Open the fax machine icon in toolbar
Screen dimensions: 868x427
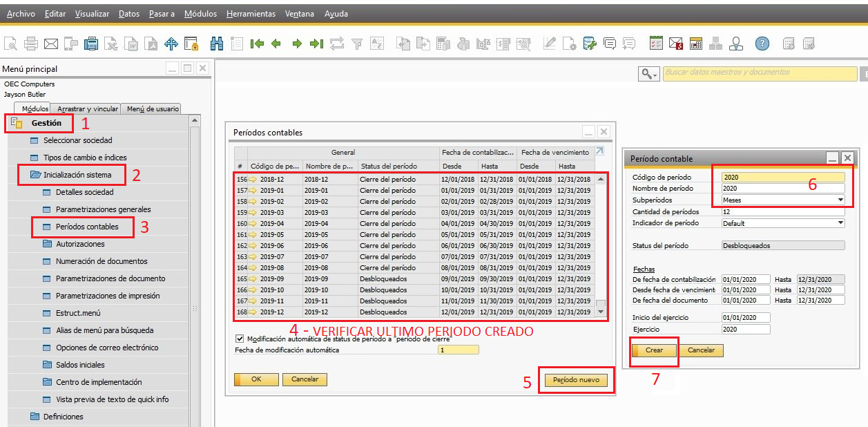point(90,44)
